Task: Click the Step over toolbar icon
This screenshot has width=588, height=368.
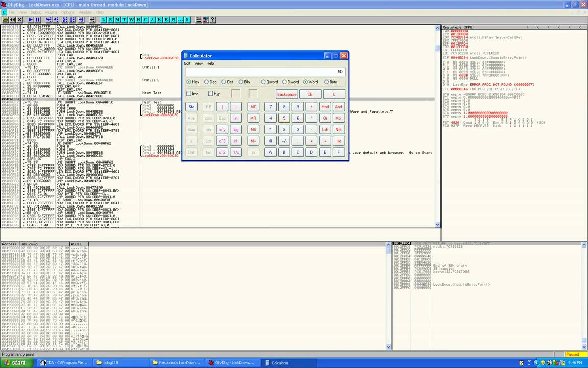Action: click(56, 20)
